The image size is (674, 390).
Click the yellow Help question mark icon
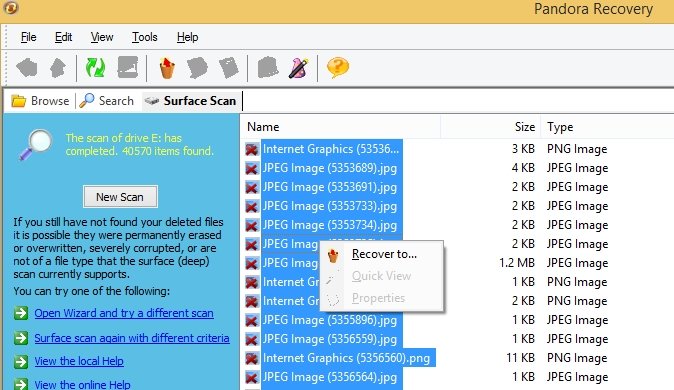click(338, 68)
